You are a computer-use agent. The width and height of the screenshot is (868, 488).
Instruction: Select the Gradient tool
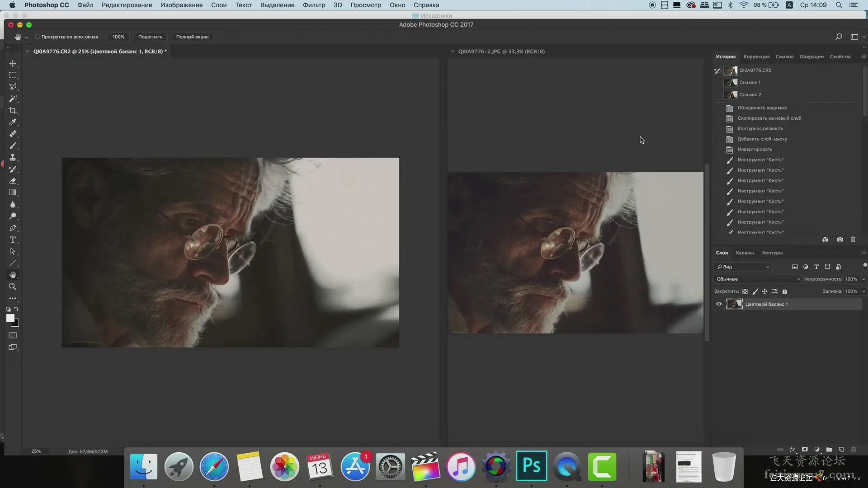(x=13, y=193)
